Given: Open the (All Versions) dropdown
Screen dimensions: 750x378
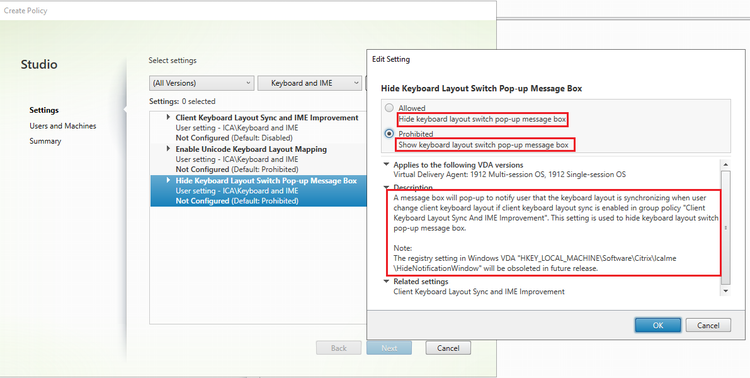Looking at the screenshot, I should point(201,83).
